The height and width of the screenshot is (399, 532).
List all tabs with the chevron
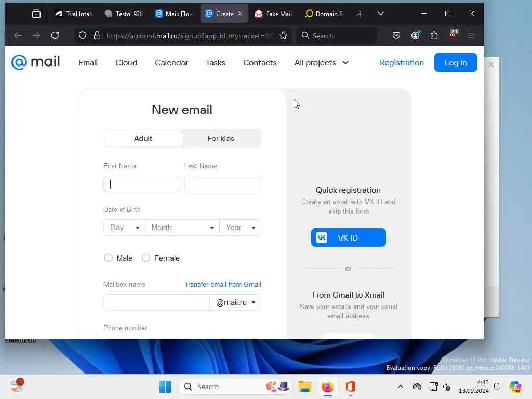tap(381, 14)
